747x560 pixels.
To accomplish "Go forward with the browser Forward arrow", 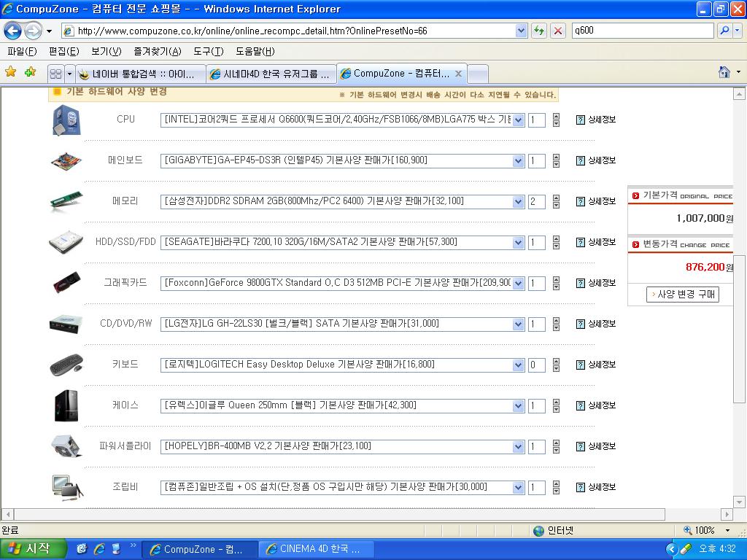I will pyautogui.click(x=33, y=31).
